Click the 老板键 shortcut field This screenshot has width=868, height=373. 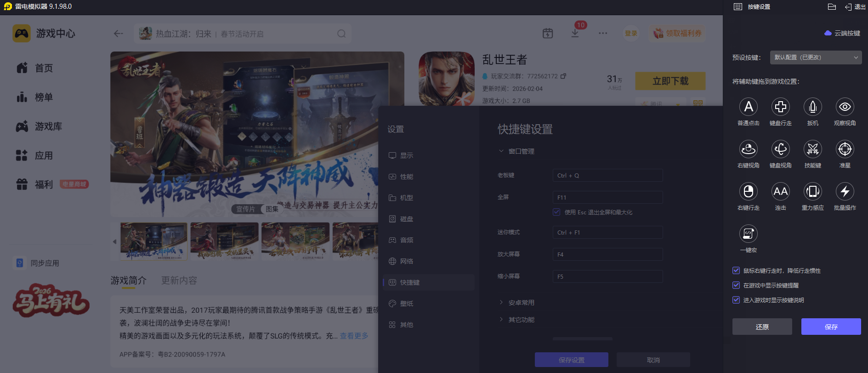coord(607,175)
